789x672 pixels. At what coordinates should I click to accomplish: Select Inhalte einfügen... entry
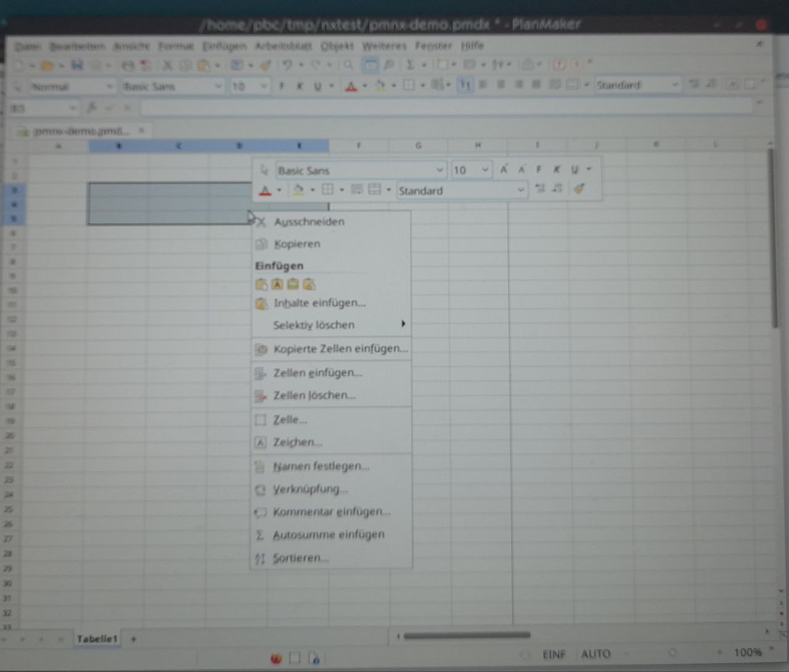click(x=331, y=302)
